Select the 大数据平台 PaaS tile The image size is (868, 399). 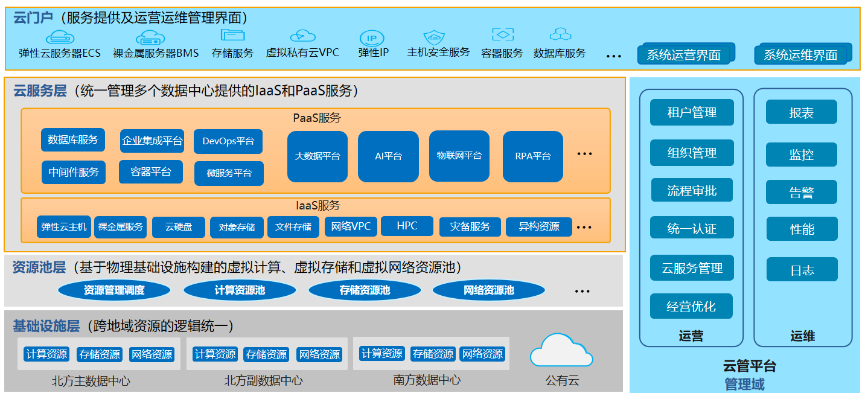(x=318, y=156)
